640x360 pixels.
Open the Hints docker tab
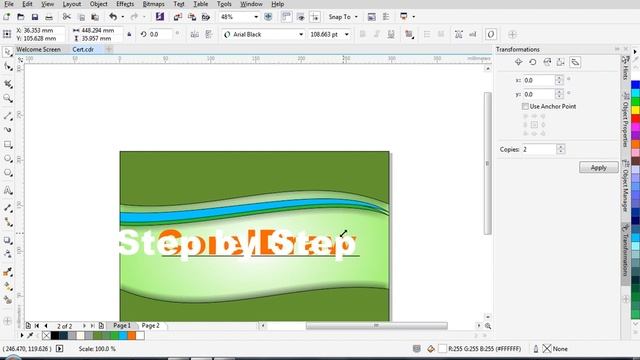point(625,68)
